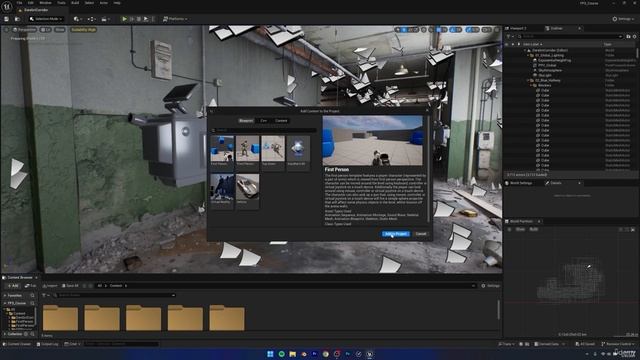640x360 pixels.
Task: Select ExponentialHeightFog in the Outliner
Action: 554,60
